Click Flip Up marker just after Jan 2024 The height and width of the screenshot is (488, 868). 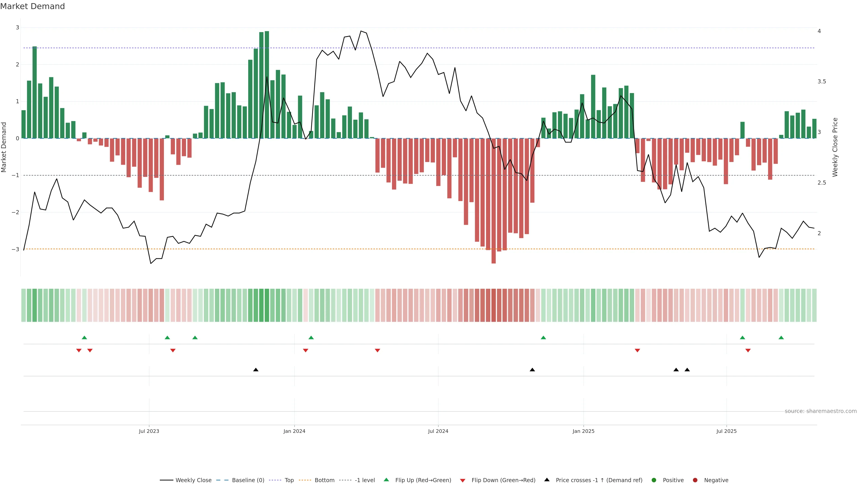coord(311,338)
